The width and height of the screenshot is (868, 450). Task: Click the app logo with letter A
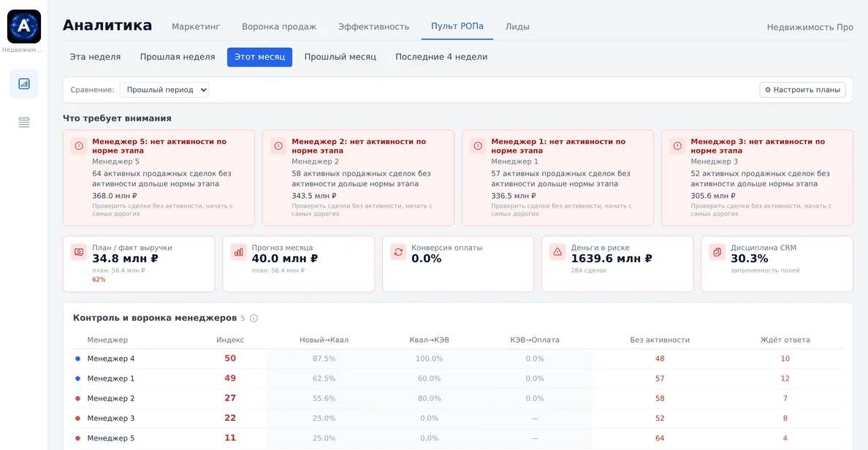point(24,26)
